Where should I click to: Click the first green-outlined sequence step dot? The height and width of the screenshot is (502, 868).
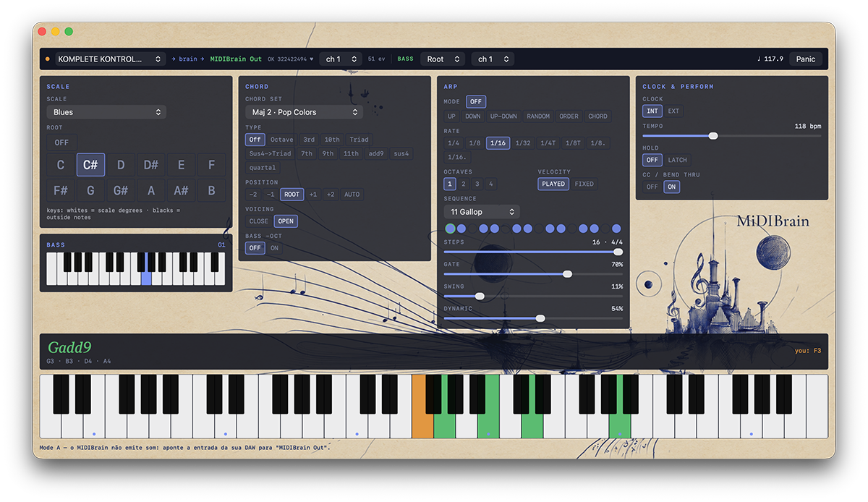point(450,229)
